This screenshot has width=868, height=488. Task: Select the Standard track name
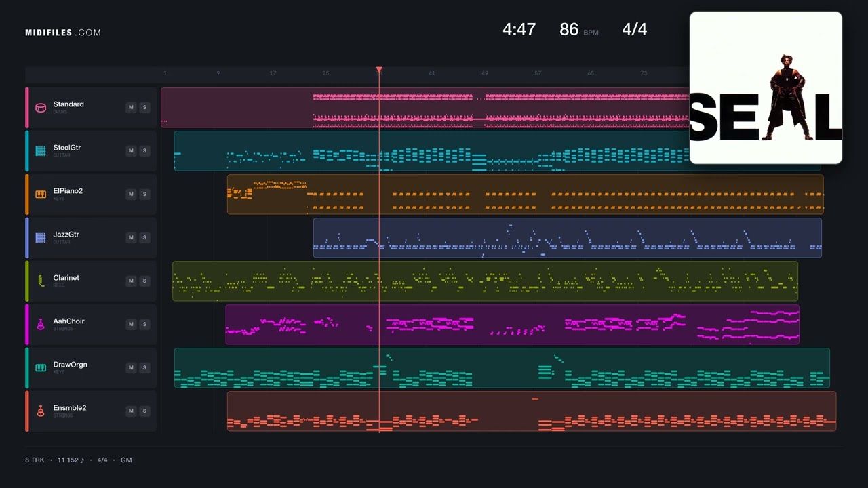[x=68, y=104]
